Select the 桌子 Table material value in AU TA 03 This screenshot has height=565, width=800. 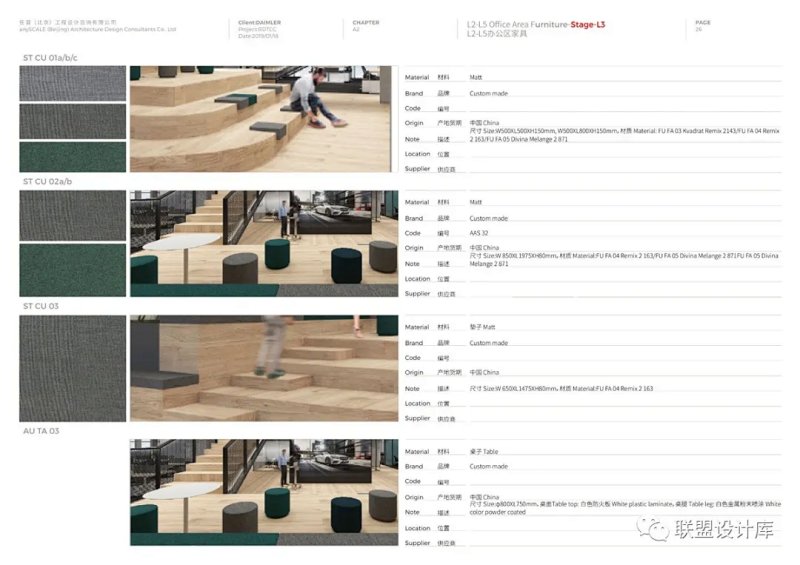(484, 451)
